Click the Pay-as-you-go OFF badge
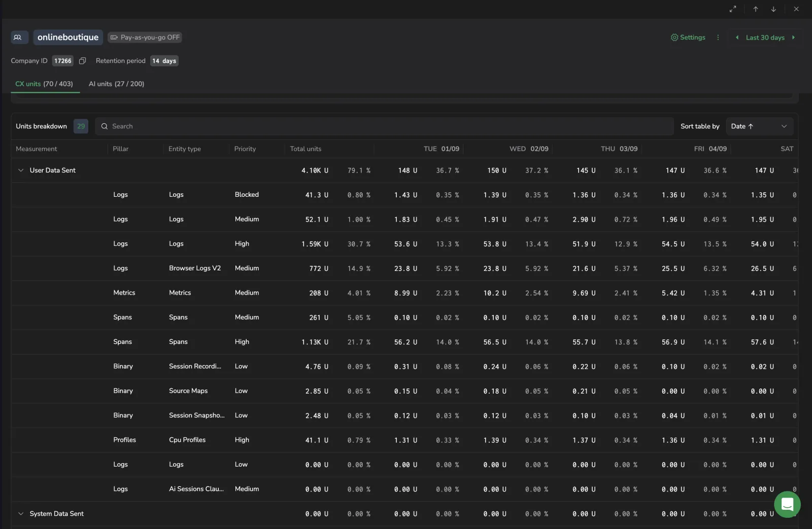Image resolution: width=812 pixels, height=529 pixels. coord(145,38)
